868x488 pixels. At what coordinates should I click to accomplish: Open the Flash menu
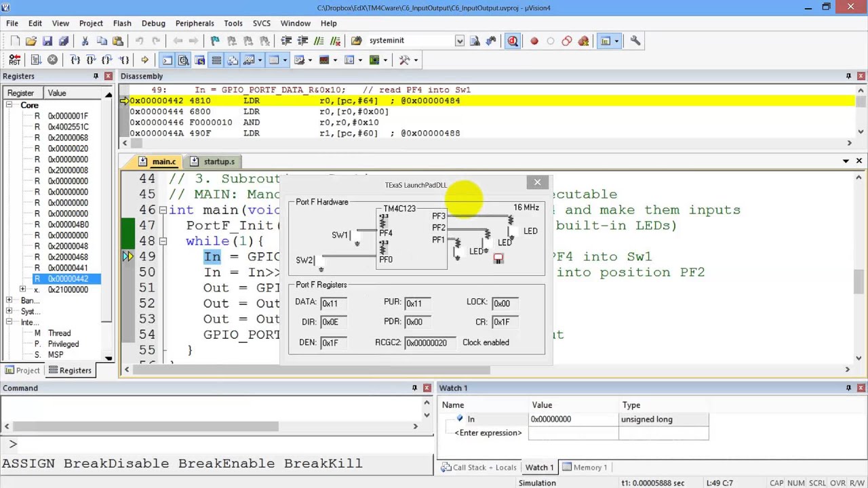(x=122, y=23)
